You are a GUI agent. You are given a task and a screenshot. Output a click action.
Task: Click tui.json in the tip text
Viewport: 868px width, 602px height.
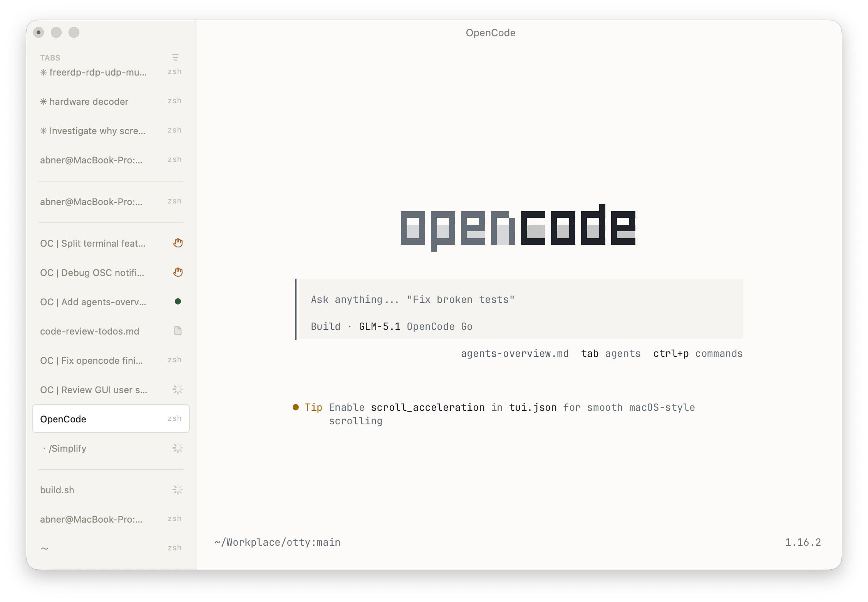pyautogui.click(x=533, y=407)
